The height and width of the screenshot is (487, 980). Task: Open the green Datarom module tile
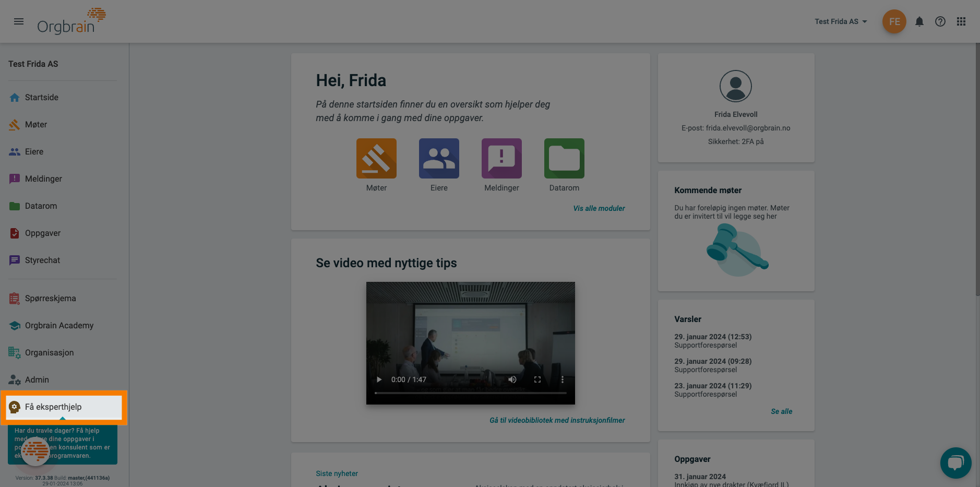(564, 158)
